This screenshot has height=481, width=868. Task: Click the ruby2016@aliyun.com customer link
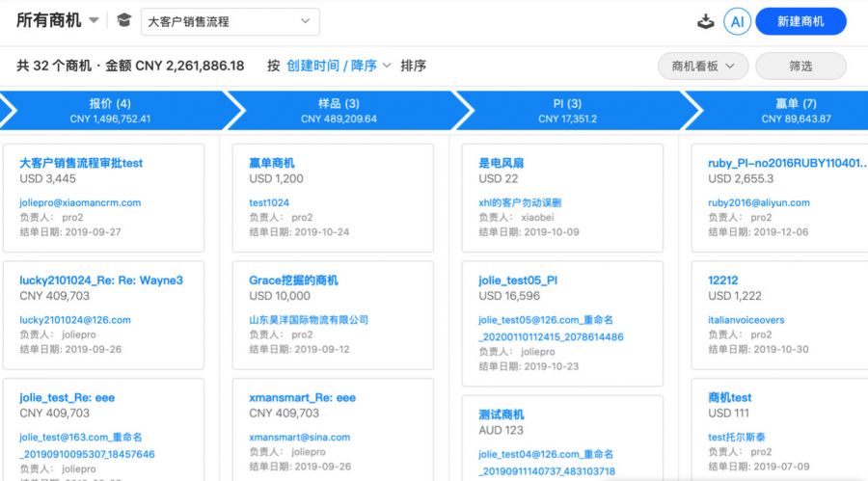(758, 202)
